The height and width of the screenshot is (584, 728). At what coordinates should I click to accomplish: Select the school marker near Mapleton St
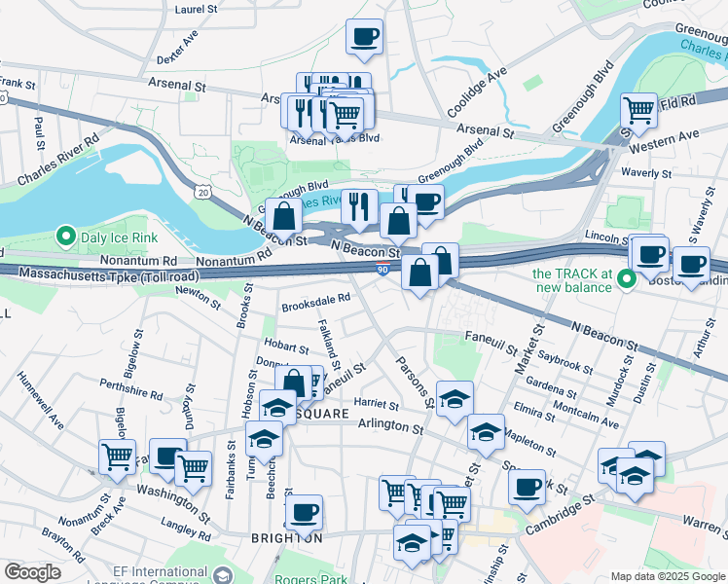(486, 435)
